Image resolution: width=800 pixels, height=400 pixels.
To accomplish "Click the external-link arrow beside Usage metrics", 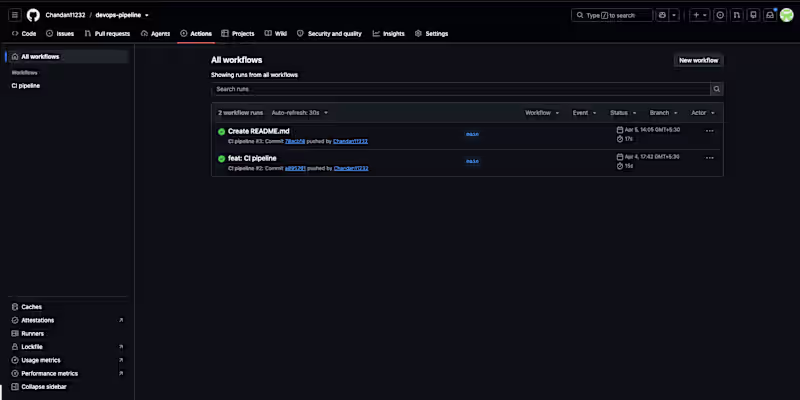I will tap(121, 360).
